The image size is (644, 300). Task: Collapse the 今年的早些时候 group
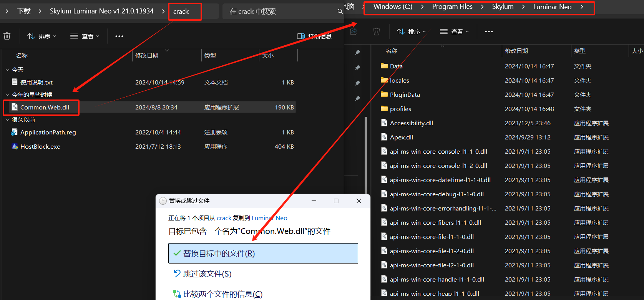coord(7,95)
